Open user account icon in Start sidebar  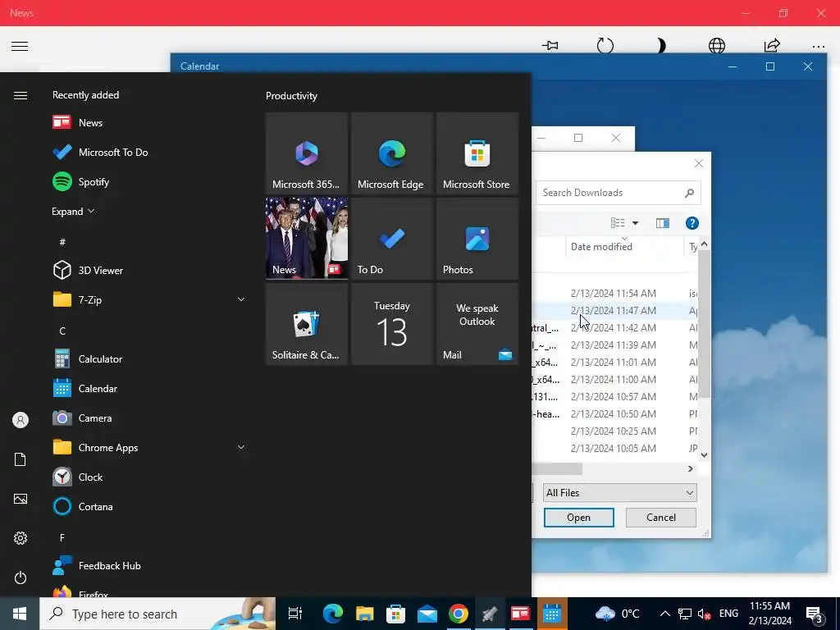point(21,420)
